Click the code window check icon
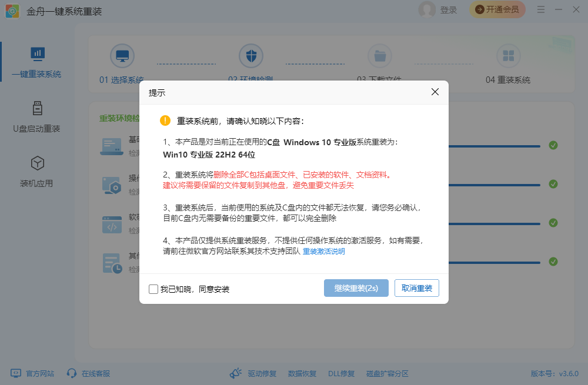The width and height of the screenshot is (588, 385). coord(112,225)
